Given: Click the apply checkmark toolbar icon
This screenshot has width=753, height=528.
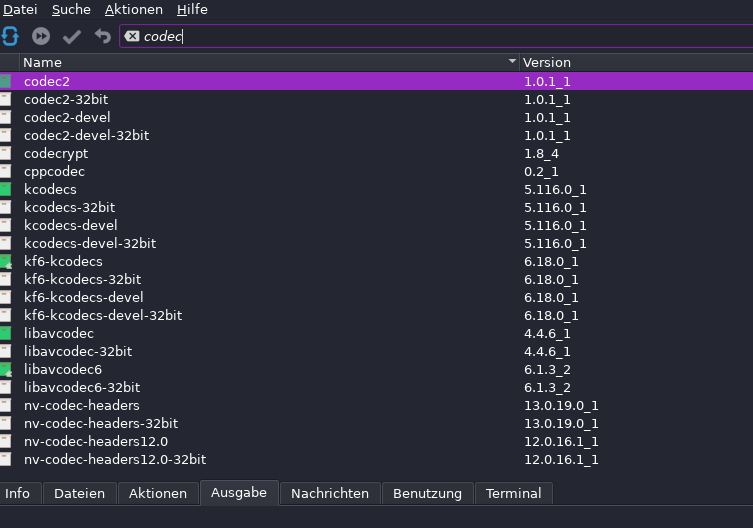Looking at the screenshot, I should point(72,36).
